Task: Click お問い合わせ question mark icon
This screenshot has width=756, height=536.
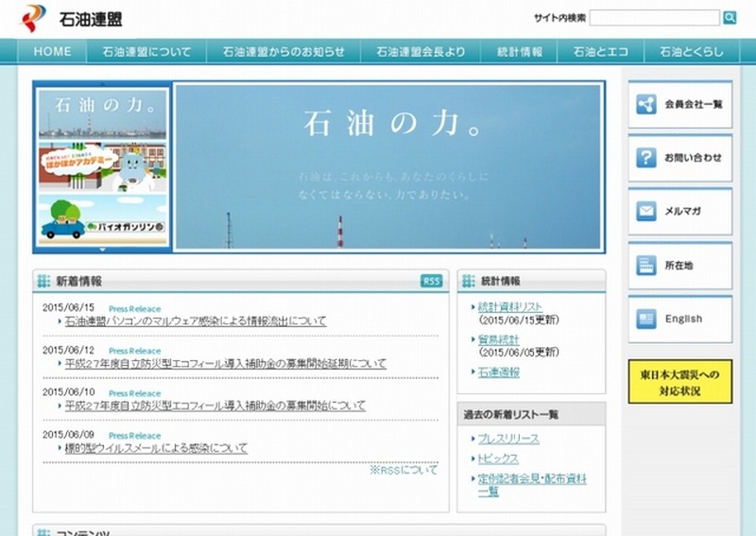Action: [x=646, y=158]
